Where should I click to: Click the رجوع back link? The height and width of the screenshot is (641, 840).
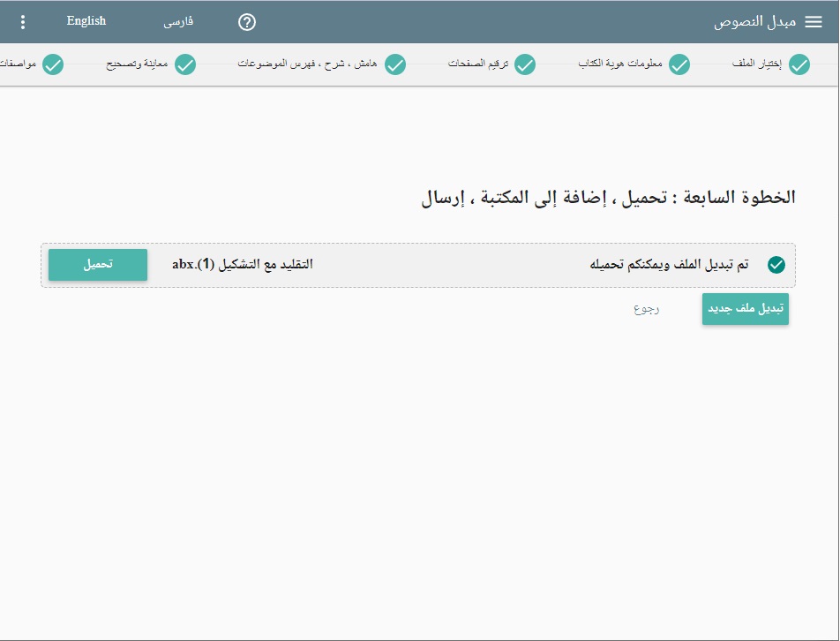coord(646,309)
